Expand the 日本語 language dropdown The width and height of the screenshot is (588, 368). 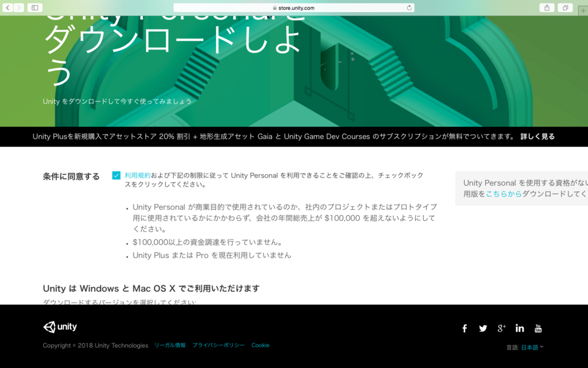point(532,347)
